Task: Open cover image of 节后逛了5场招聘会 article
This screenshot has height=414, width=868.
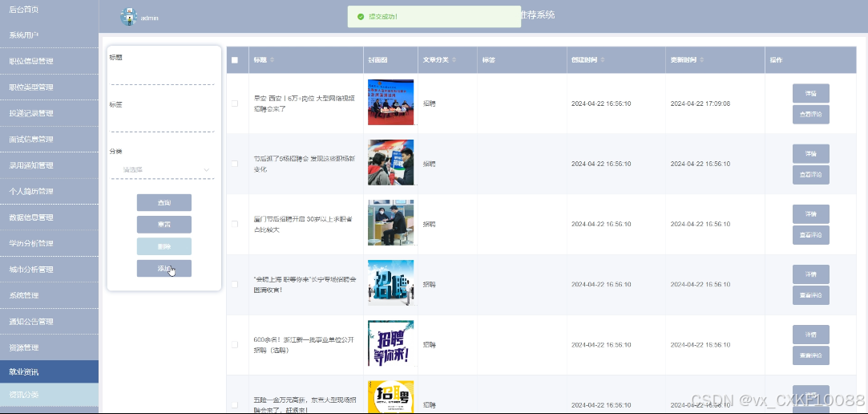Action: 391,162
